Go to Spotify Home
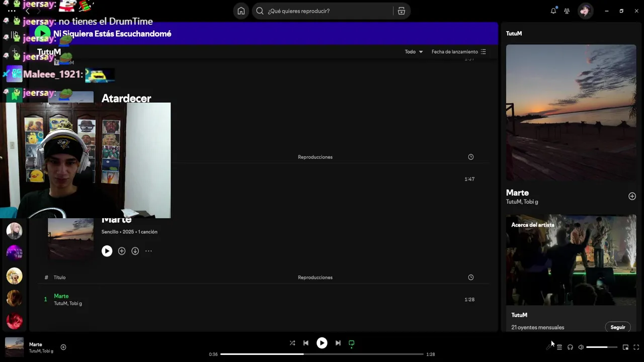This screenshot has height=362, width=644. click(x=241, y=11)
